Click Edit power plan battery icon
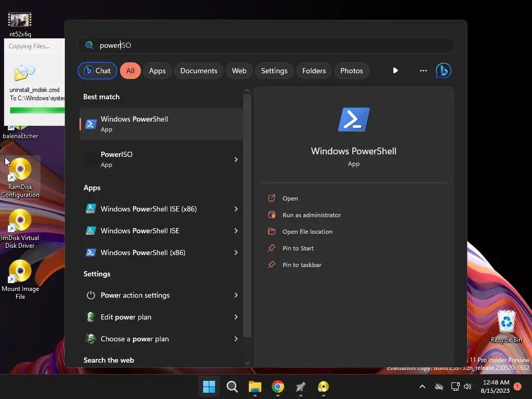Viewport: 532px width, 399px height. pos(90,317)
